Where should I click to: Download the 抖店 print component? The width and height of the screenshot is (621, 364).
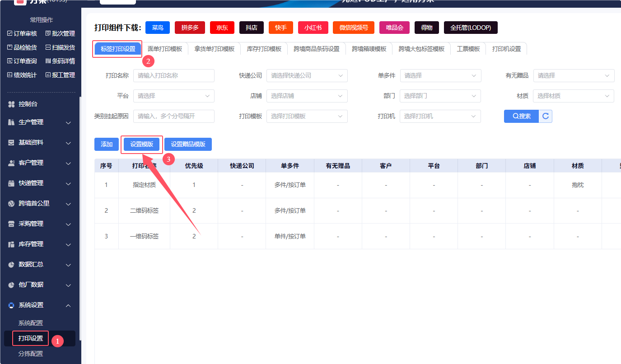pyautogui.click(x=252, y=28)
